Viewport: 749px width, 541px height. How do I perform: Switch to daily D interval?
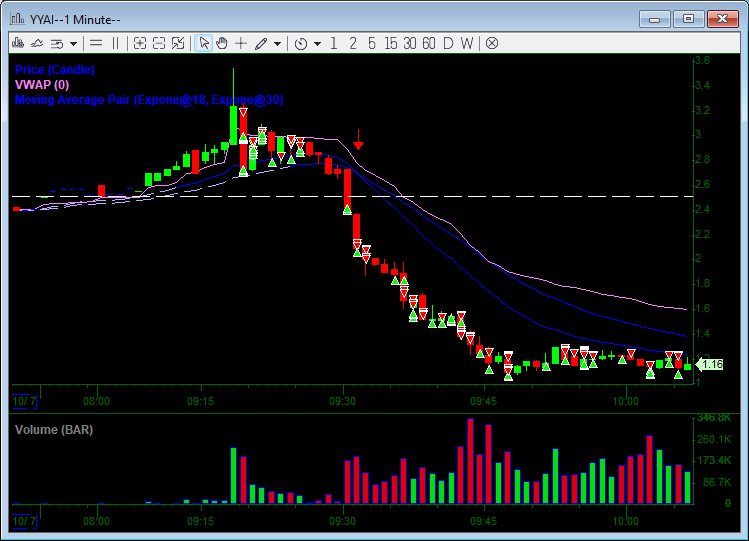pos(448,43)
